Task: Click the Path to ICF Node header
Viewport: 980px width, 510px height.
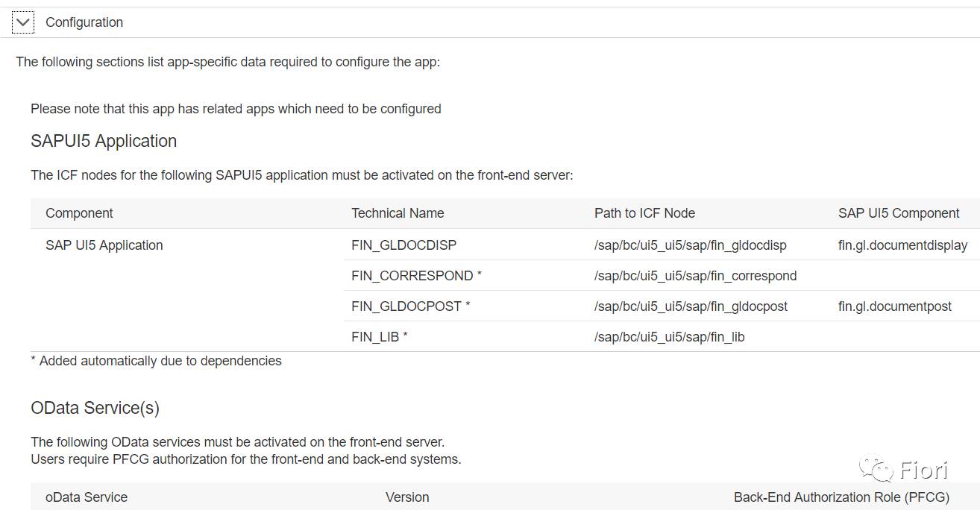Action: [644, 213]
